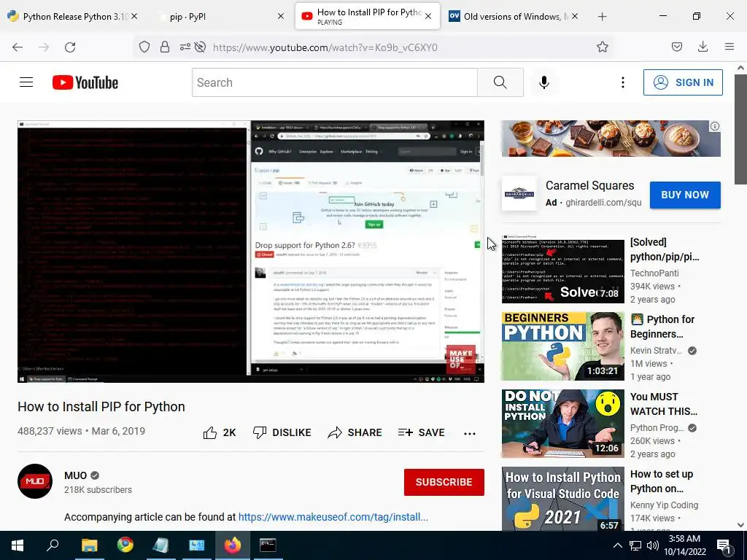The image size is (747, 560).
Task: Open Save to Pocket
Action: point(676,47)
